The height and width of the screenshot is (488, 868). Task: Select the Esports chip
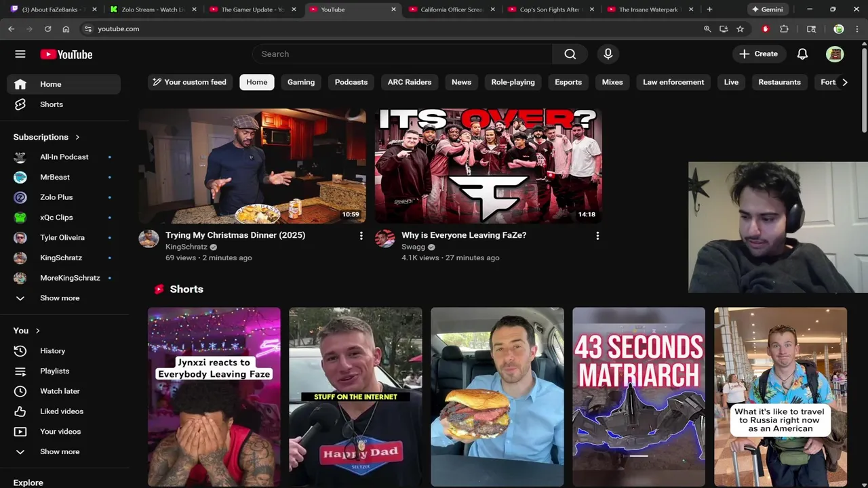coord(568,82)
